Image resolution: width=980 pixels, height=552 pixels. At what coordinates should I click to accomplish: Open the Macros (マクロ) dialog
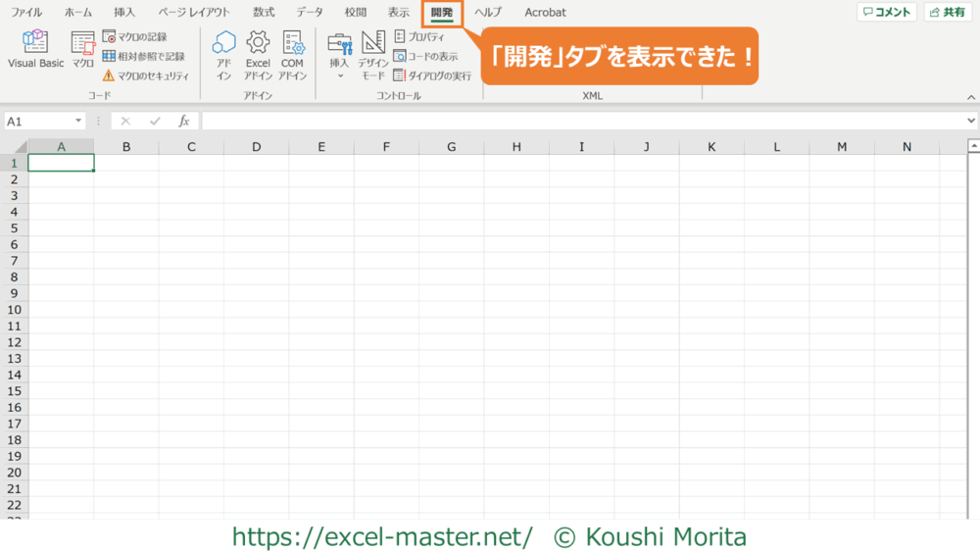click(82, 50)
